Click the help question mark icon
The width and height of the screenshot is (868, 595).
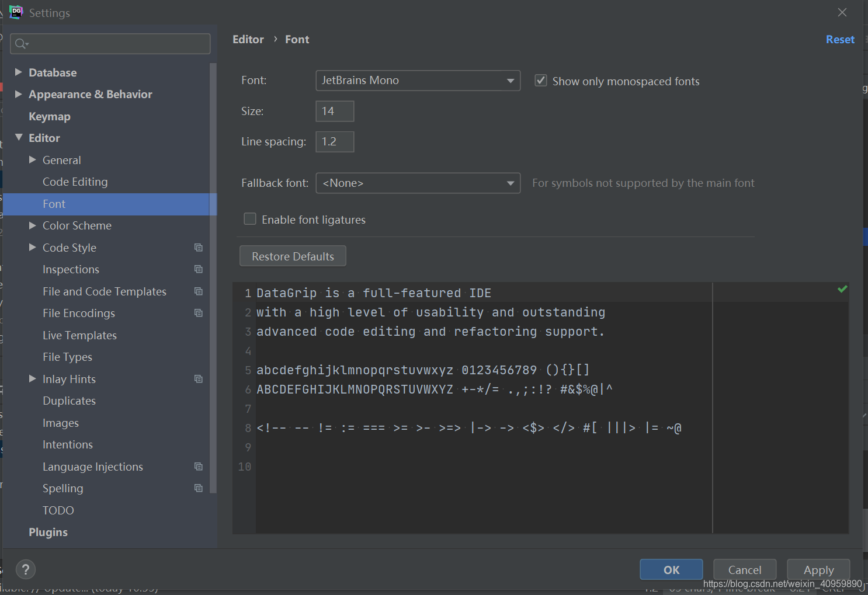click(26, 569)
